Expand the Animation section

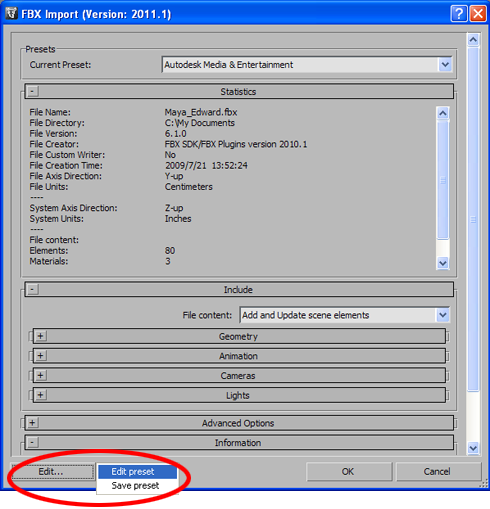tap(41, 355)
